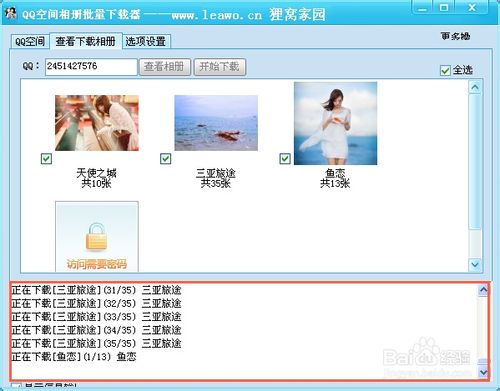The image size is (500, 391).
Task: Open the 三亚旅途 sea photo thumbnail
Action: click(216, 123)
